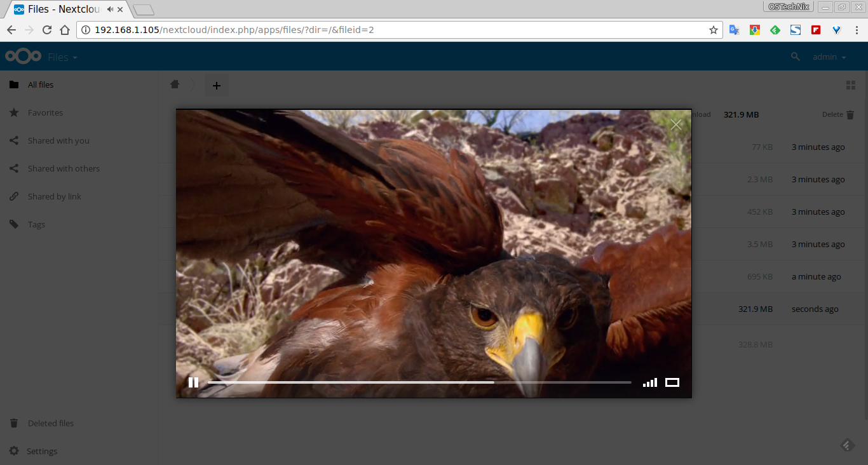
Task: Expand the Files app dropdown menu
Action: click(x=63, y=57)
